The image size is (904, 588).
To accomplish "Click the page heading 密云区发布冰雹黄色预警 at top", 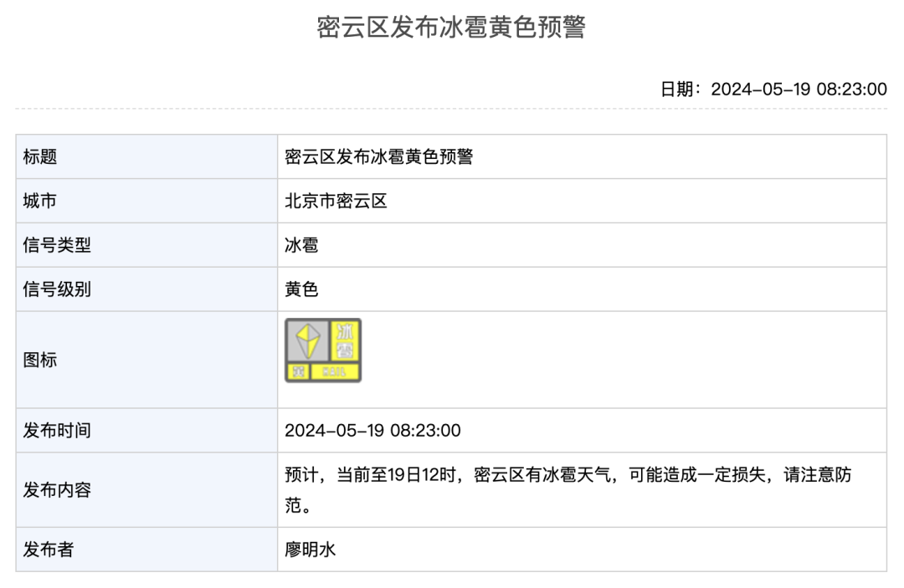I will (x=451, y=28).
